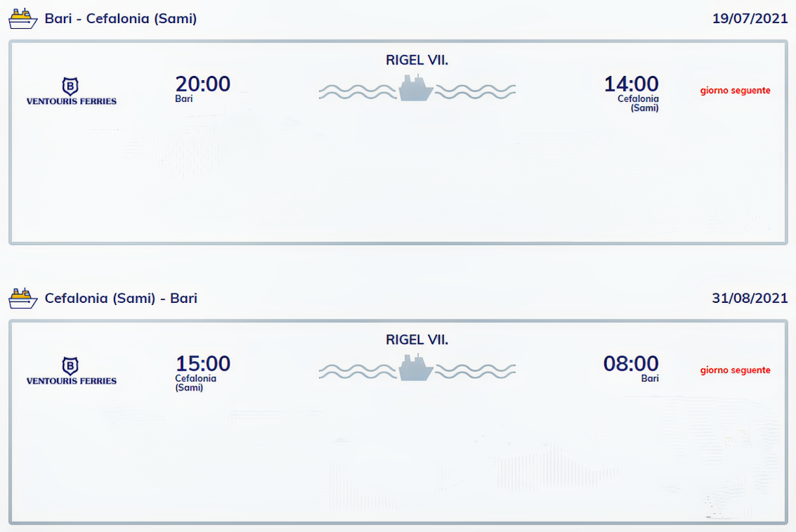Click the red giorno seguente label on the return trip

pos(735,370)
